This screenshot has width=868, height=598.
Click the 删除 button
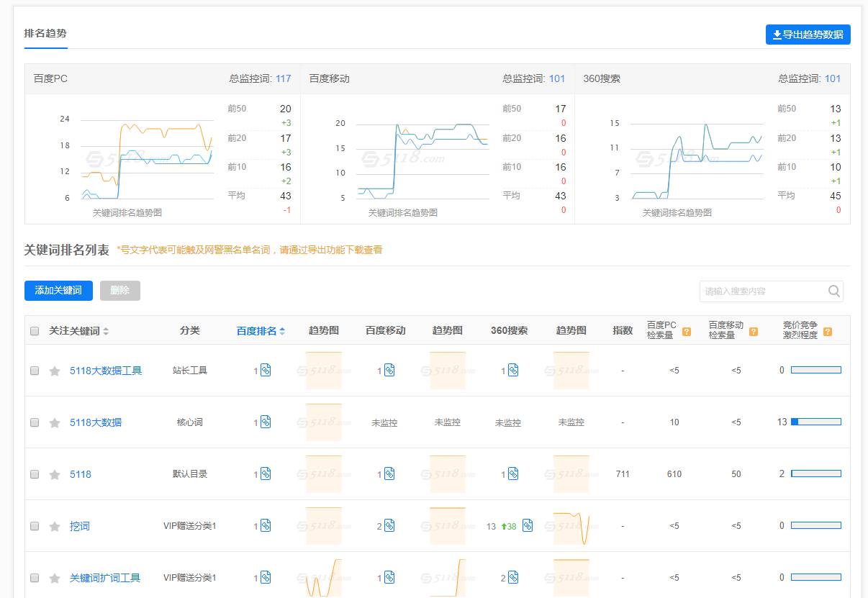[x=120, y=291]
